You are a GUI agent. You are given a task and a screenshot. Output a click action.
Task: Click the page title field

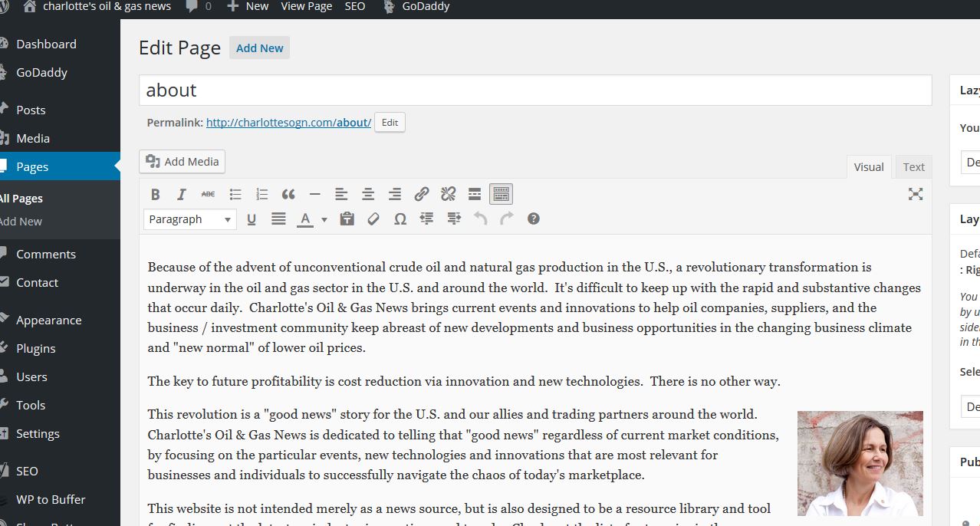534,90
